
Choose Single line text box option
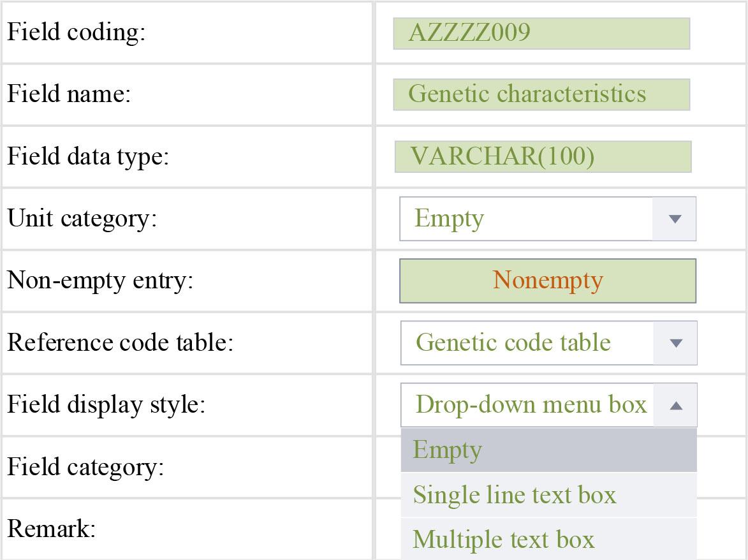pyautogui.click(x=548, y=495)
